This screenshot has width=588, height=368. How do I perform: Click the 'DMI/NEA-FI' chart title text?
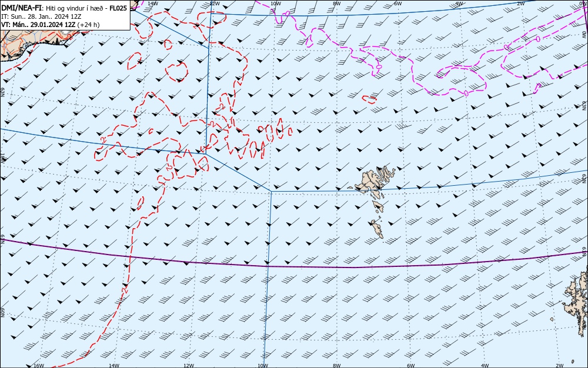(x=22, y=8)
